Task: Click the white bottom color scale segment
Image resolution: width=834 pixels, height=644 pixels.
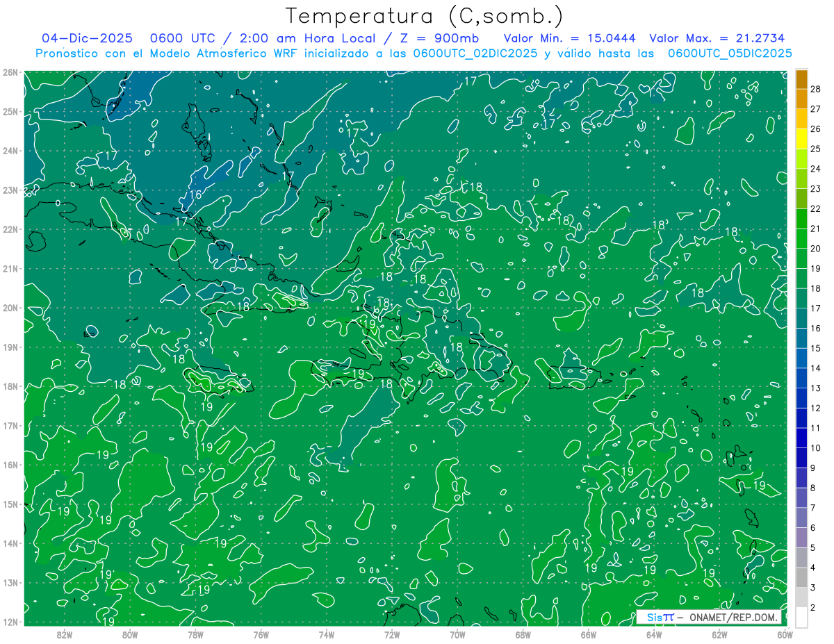Action: (801, 617)
